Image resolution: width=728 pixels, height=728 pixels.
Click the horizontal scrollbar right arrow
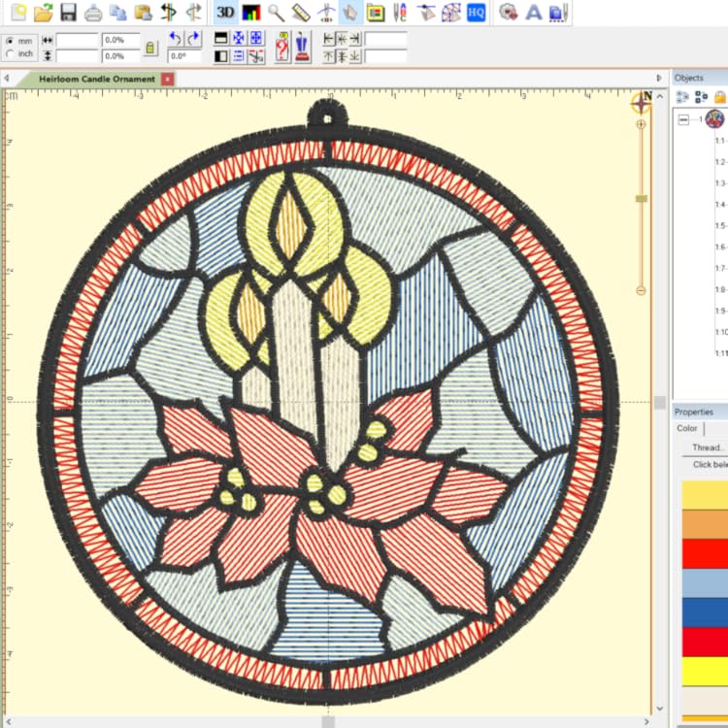(646, 722)
